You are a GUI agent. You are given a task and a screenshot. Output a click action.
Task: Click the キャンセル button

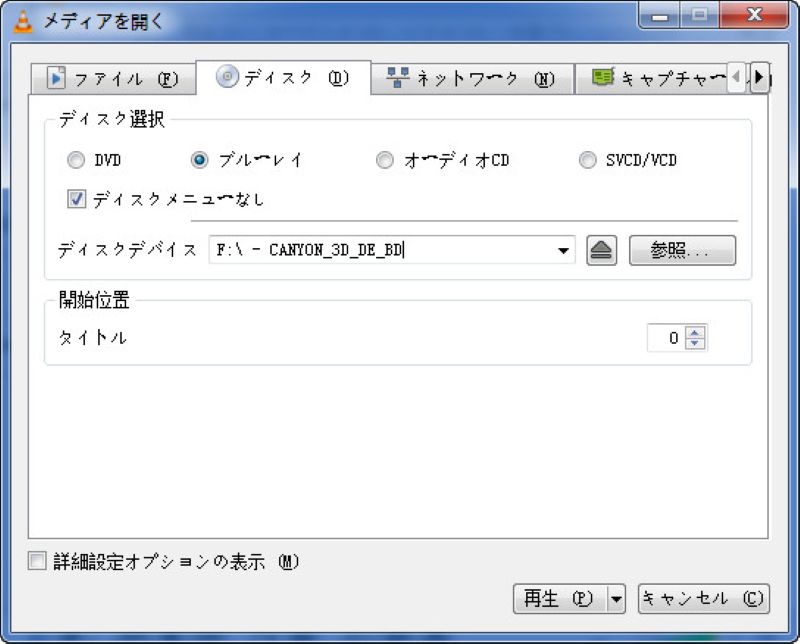click(x=703, y=599)
